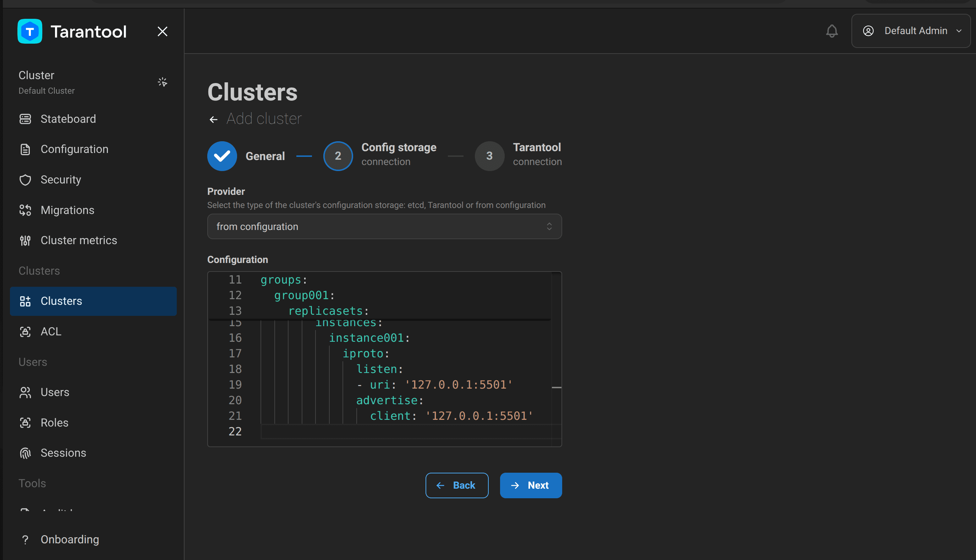Click the Sessions fingerprint icon

pos(26,453)
